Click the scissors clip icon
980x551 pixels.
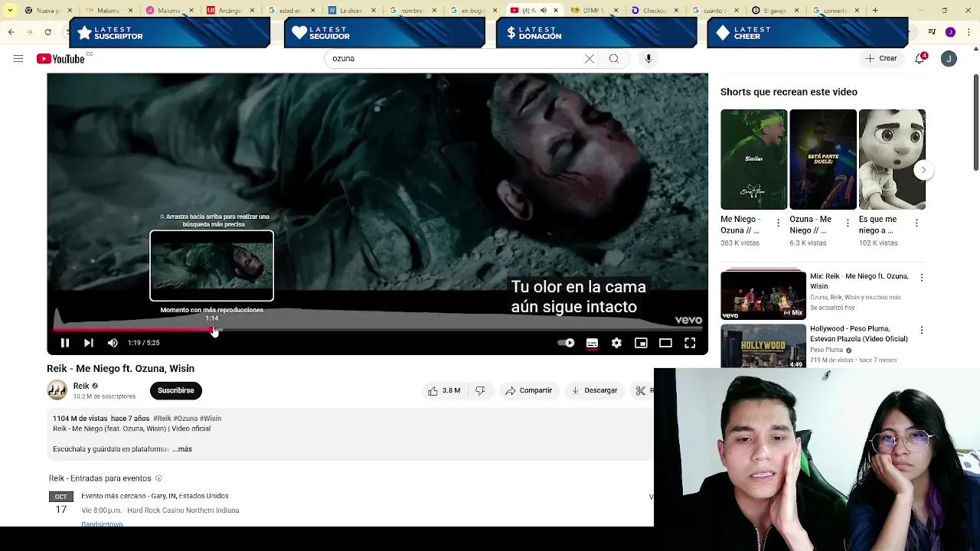[x=641, y=390]
